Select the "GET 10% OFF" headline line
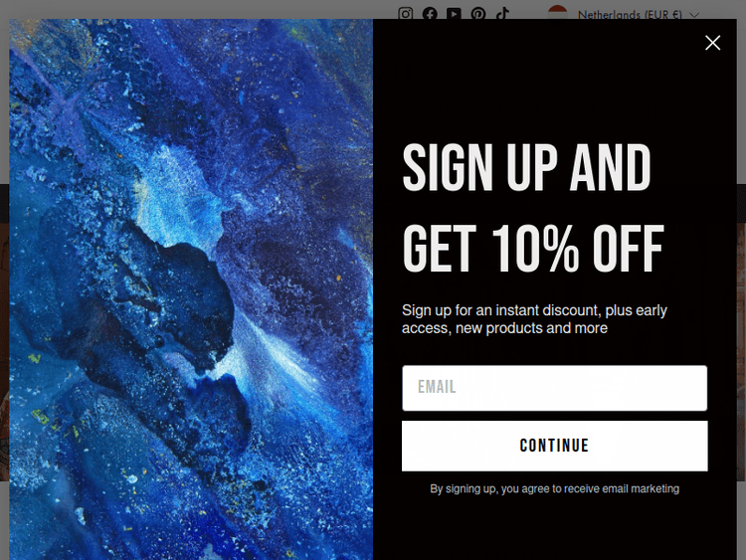This screenshot has width=746, height=560. [533, 249]
